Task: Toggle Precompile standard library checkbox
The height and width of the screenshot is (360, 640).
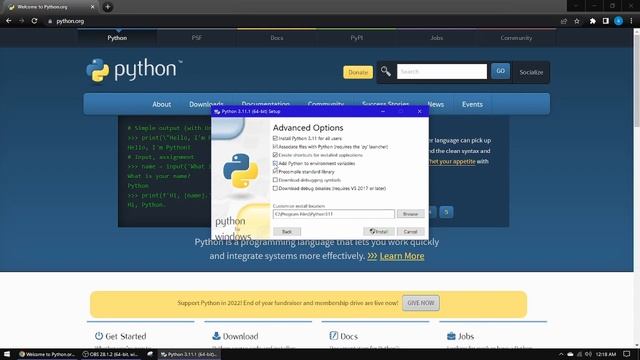Action: 275,171
